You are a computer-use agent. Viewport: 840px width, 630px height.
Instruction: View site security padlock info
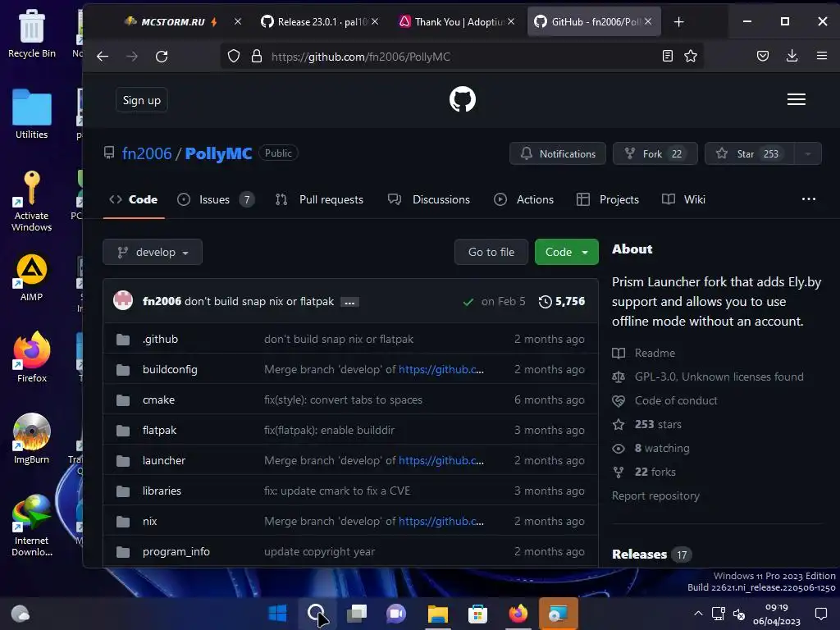tap(257, 57)
